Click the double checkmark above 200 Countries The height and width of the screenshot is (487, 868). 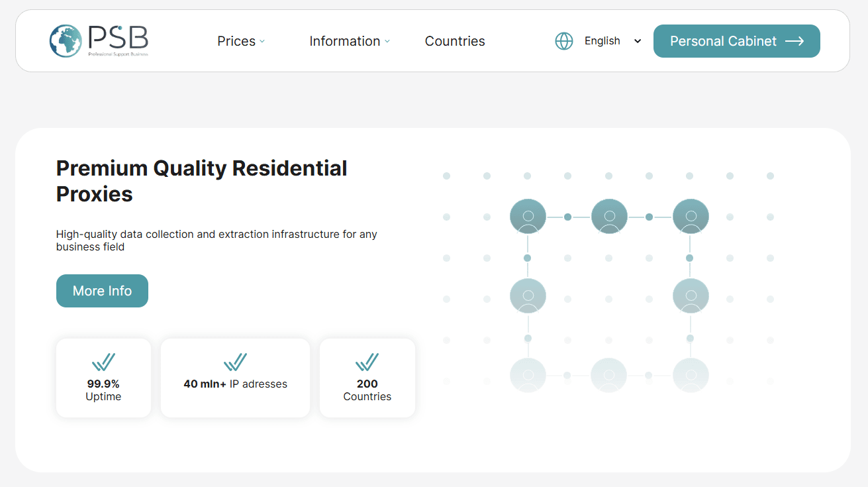tap(367, 362)
